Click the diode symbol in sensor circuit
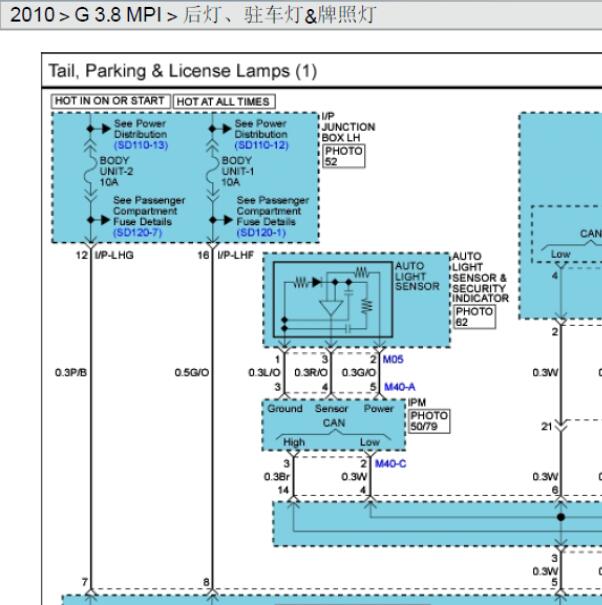This screenshot has width=602, height=605. [x=317, y=282]
